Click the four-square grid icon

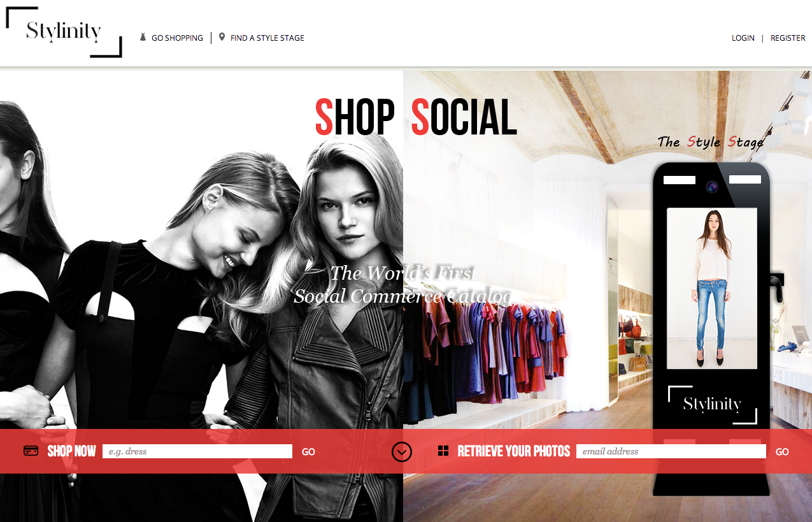click(443, 451)
